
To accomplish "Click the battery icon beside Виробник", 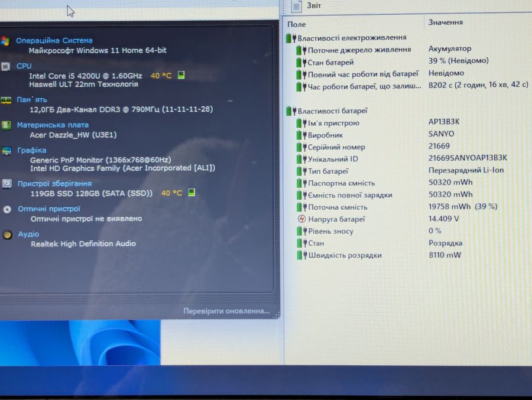I will (x=301, y=135).
